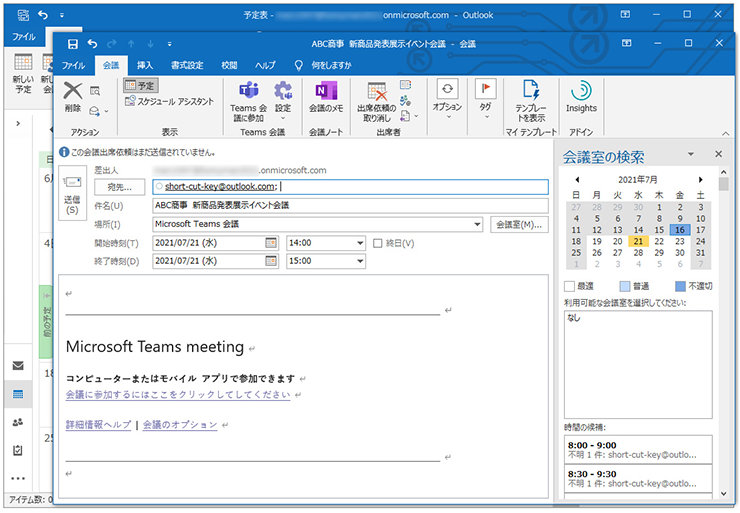Switch to the 挿入 ribbon tab
Screen dimensions: 740x513
point(145,65)
